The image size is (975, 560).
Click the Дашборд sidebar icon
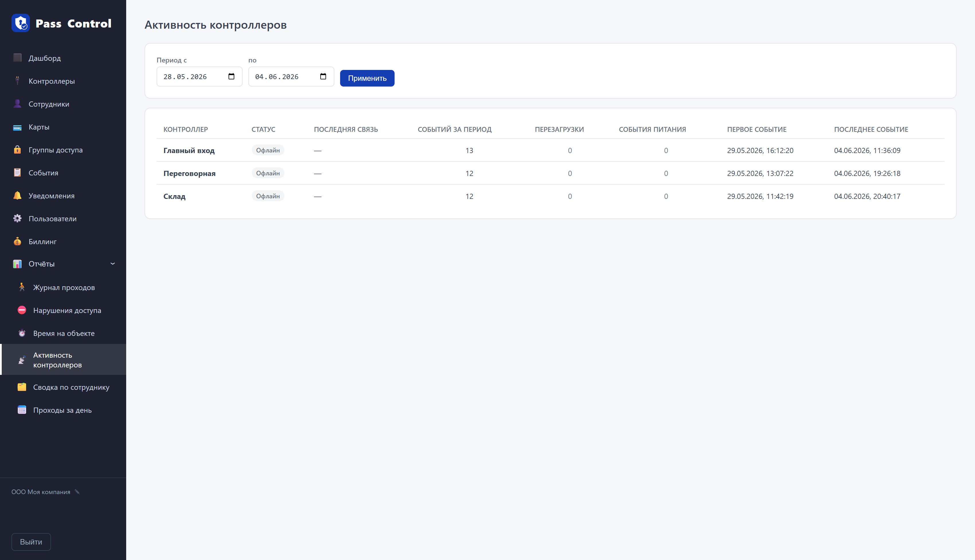17,58
